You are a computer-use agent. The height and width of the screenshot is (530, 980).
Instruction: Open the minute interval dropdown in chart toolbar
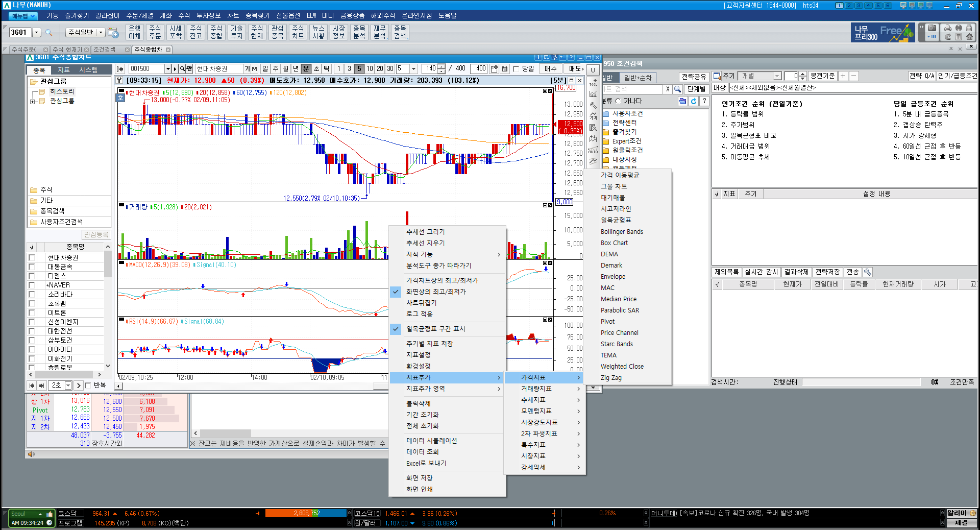[414, 68]
